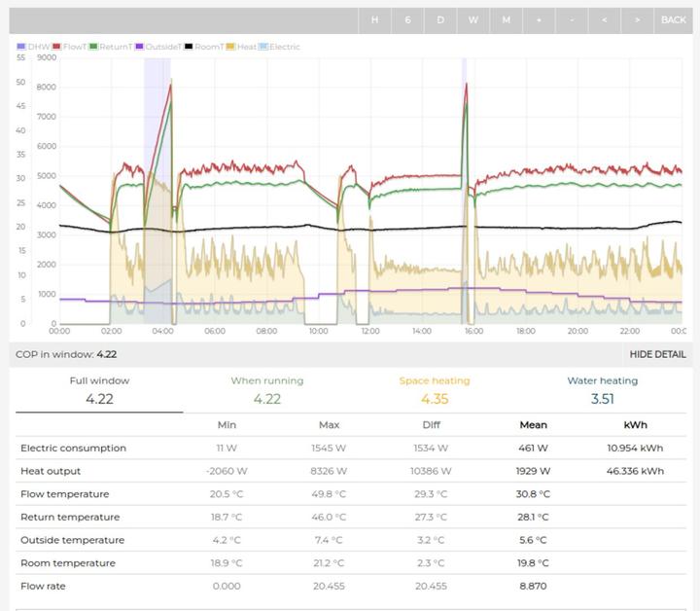Zoom in with the plus button
This screenshot has width=700, height=611.
click(539, 19)
